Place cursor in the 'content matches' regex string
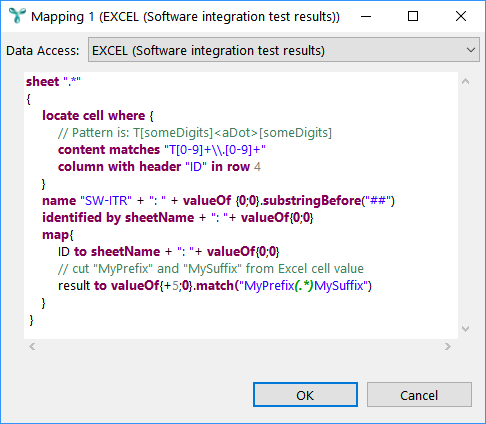Image resolution: width=486 pixels, height=424 pixels. [215, 150]
